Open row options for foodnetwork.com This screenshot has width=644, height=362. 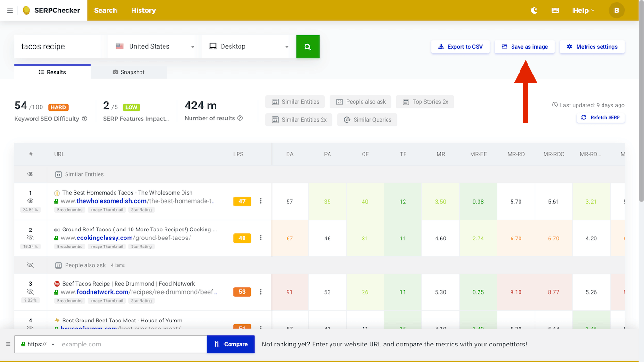tap(261, 292)
